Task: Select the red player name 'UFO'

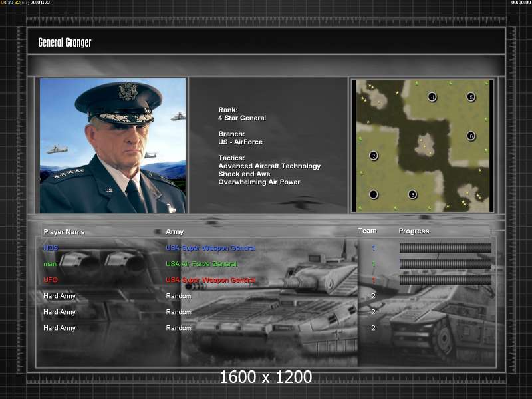Action: (51, 280)
